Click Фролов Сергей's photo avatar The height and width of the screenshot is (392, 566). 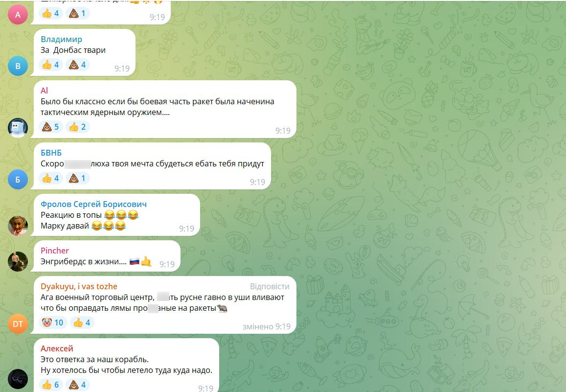[18, 226]
